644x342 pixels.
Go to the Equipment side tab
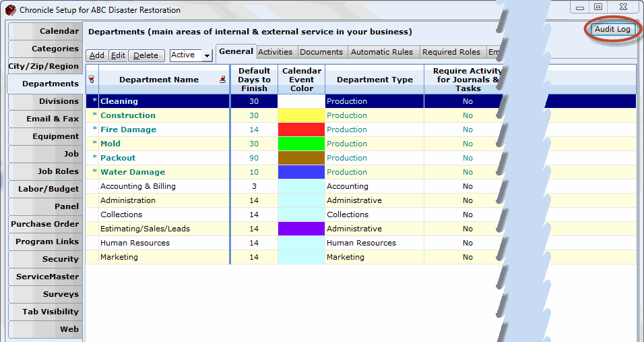pyautogui.click(x=45, y=136)
